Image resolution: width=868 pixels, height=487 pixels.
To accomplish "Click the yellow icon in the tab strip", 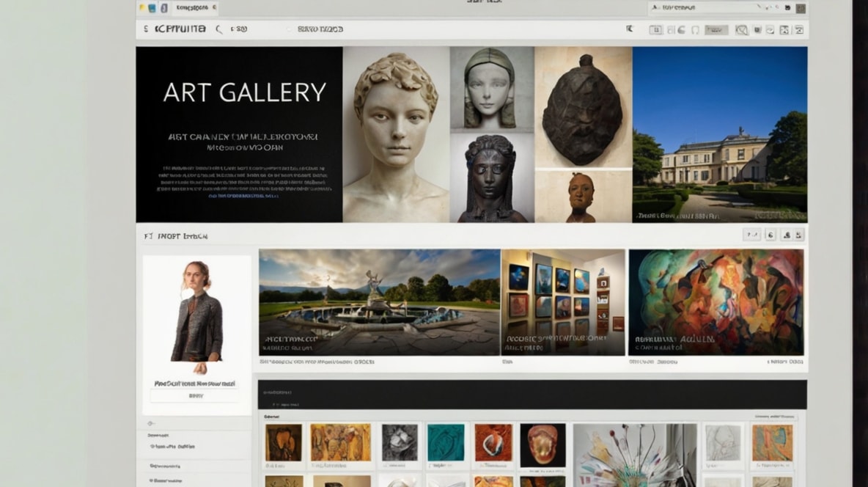I will (x=143, y=8).
